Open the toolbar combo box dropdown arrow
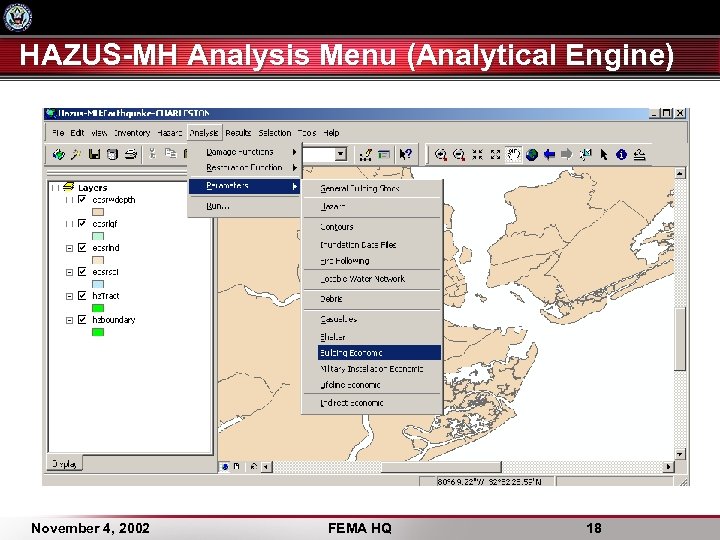 [x=341, y=154]
